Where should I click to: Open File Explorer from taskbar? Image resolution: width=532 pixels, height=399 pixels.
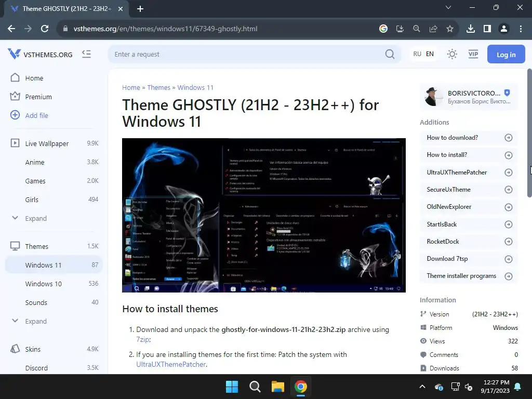[277, 387]
